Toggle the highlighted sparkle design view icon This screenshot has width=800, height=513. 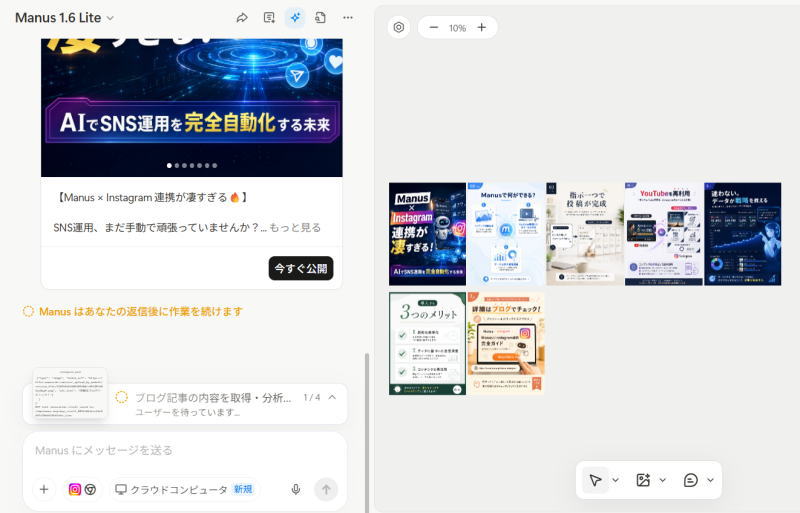click(x=295, y=18)
